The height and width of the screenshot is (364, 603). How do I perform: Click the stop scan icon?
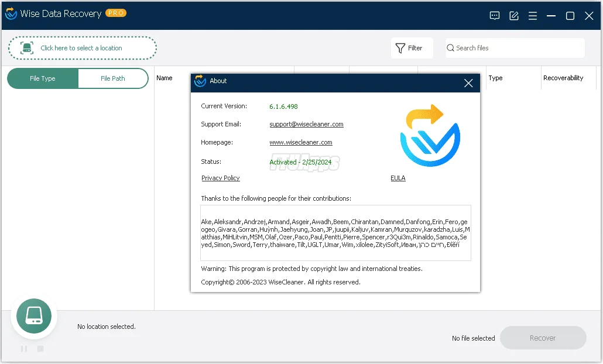pyautogui.click(x=40, y=349)
